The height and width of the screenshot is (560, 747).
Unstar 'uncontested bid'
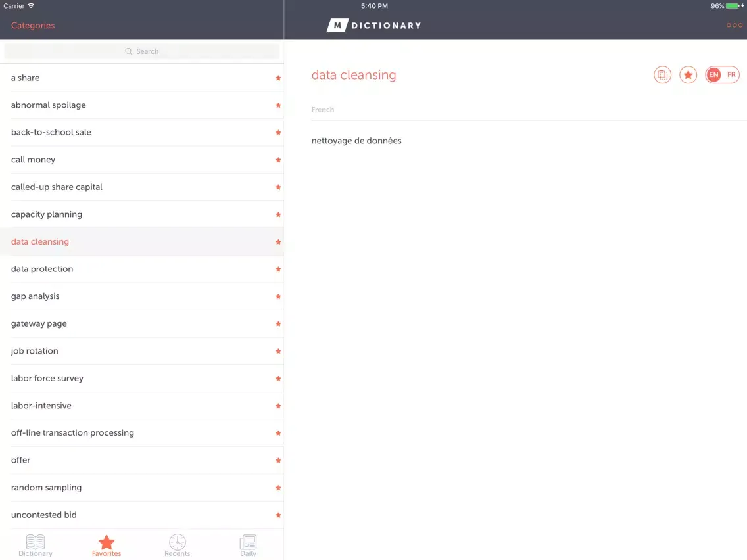click(x=278, y=515)
